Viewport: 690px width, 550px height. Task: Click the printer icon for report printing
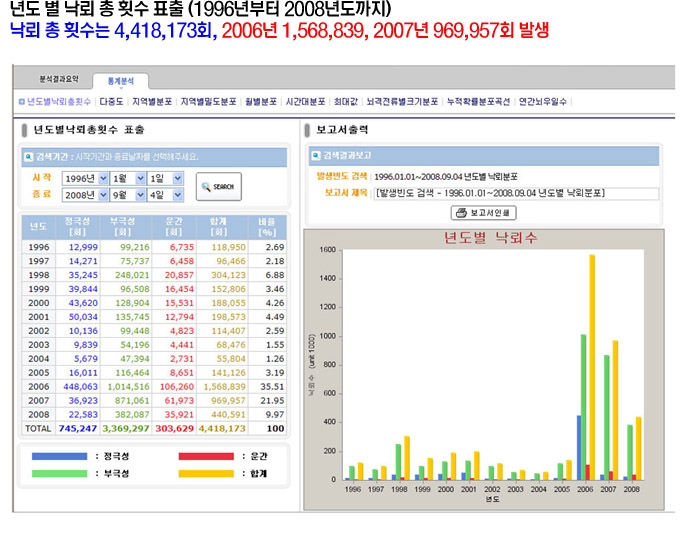click(x=461, y=213)
